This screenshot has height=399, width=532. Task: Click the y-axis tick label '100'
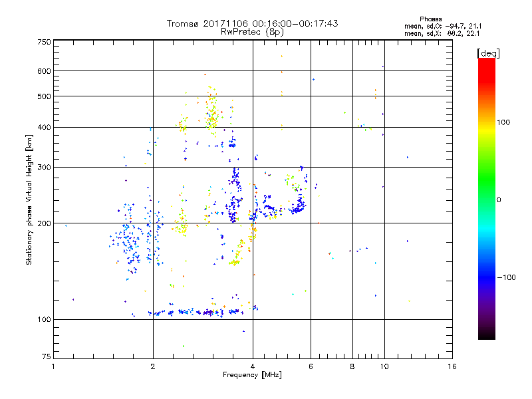44,320
